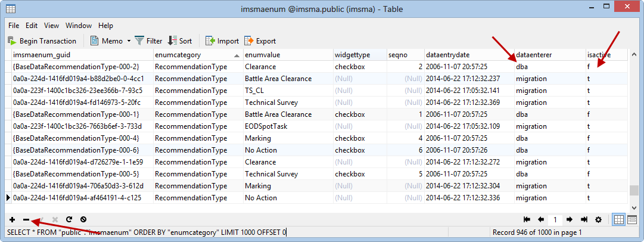Click the stop loading icon
644x242 pixels.
pyautogui.click(x=83, y=219)
